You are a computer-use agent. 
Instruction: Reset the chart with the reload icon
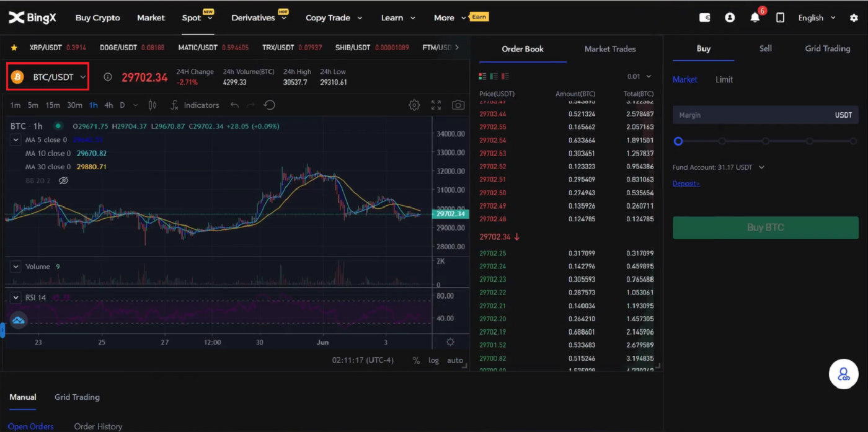269,105
